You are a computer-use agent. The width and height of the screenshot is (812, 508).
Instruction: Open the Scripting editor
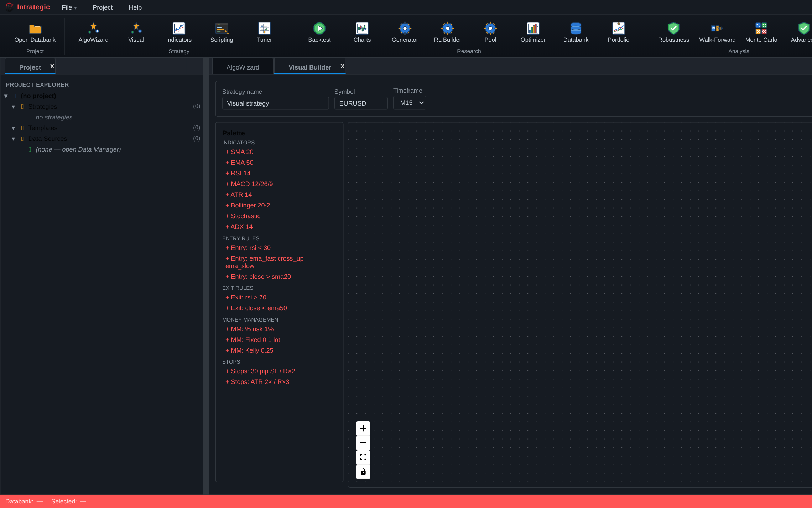pos(222,33)
